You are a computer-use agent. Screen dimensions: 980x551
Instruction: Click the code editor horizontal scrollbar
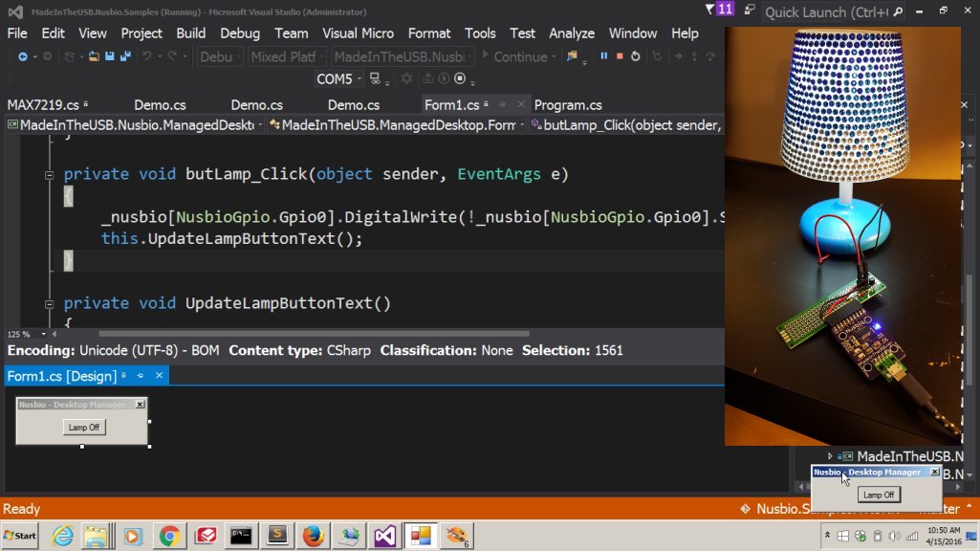(x=314, y=334)
